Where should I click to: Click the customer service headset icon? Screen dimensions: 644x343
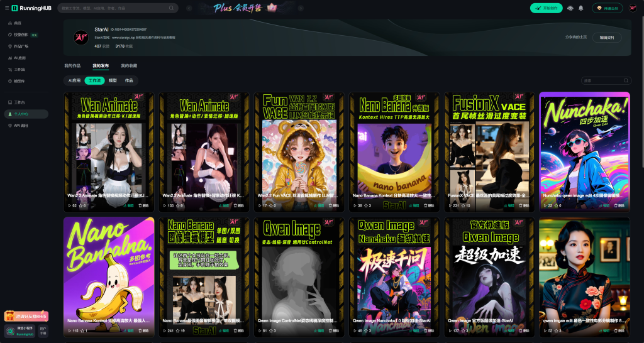[570, 8]
